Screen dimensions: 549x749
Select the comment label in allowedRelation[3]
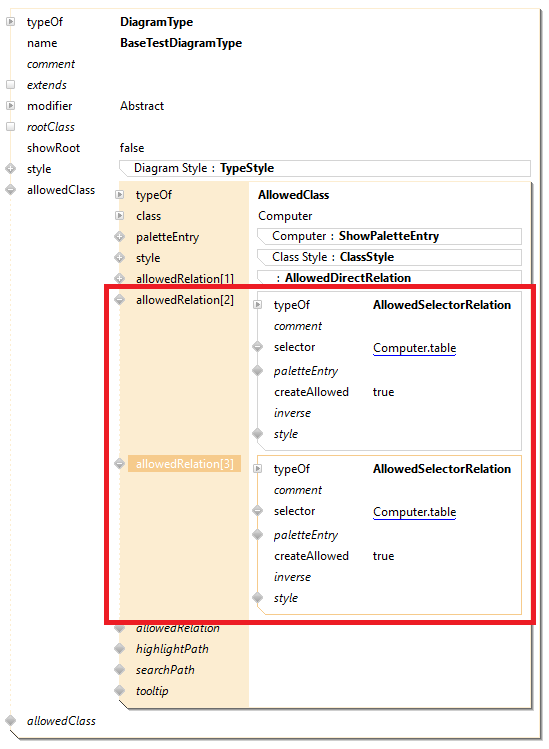pyautogui.click(x=298, y=490)
